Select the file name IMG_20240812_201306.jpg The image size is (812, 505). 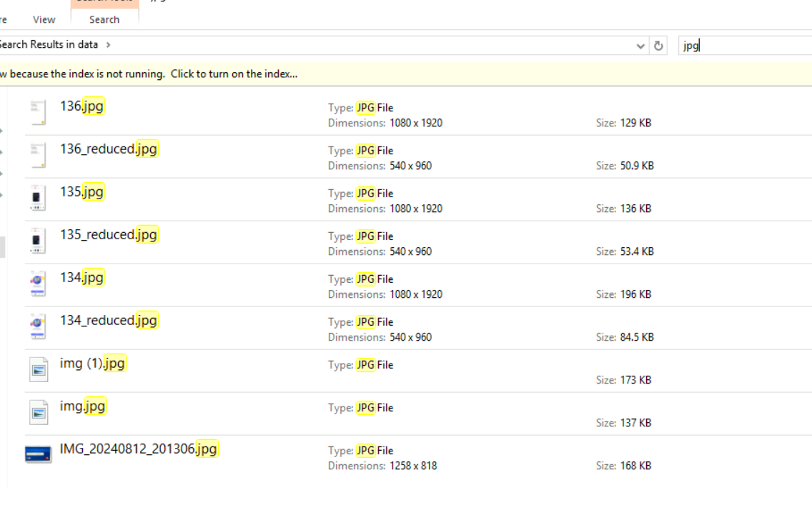(138, 449)
